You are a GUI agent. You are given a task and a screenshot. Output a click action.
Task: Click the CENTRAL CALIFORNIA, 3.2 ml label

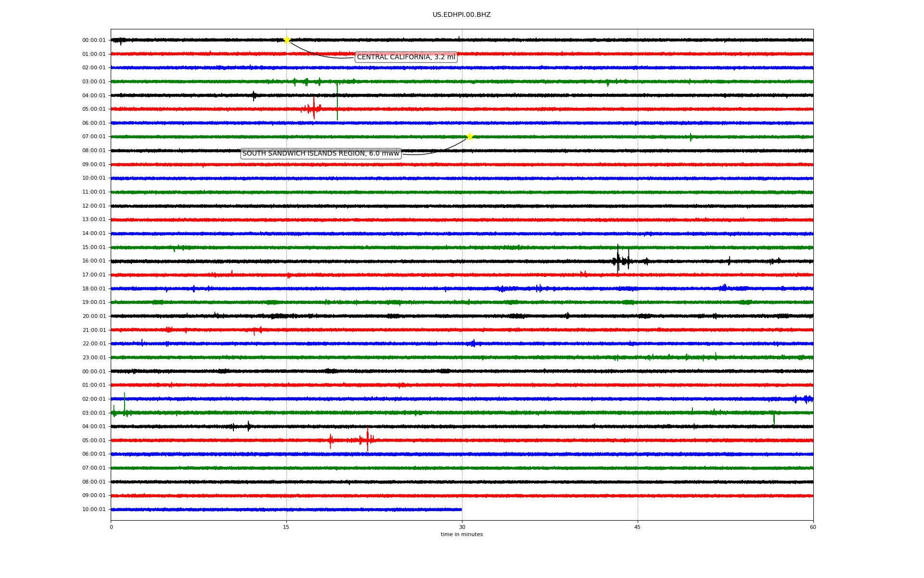(406, 57)
